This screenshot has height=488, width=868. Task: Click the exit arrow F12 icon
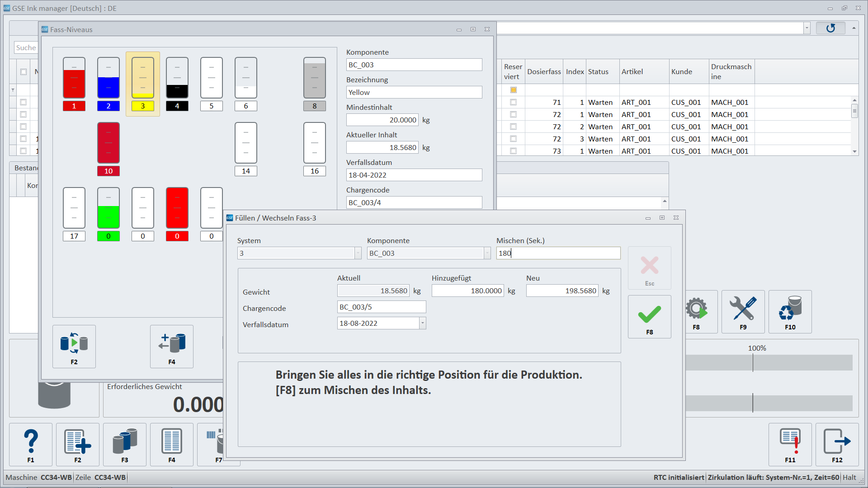click(837, 444)
